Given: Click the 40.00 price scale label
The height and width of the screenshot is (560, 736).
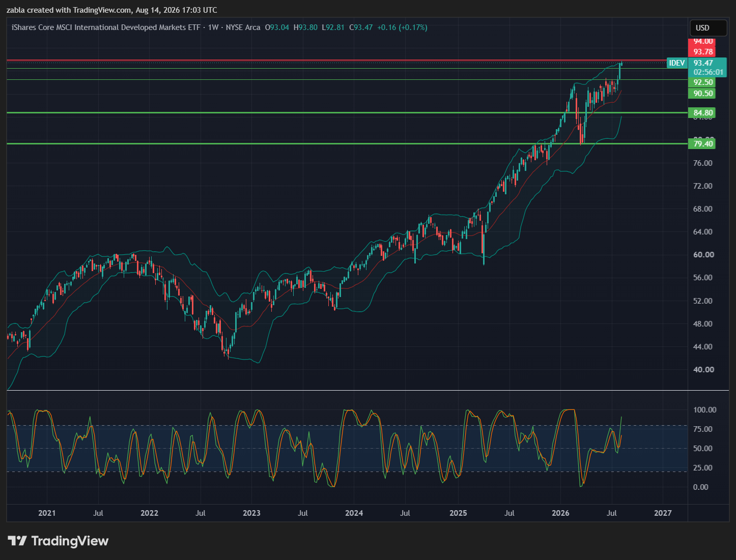Looking at the screenshot, I should click(703, 370).
